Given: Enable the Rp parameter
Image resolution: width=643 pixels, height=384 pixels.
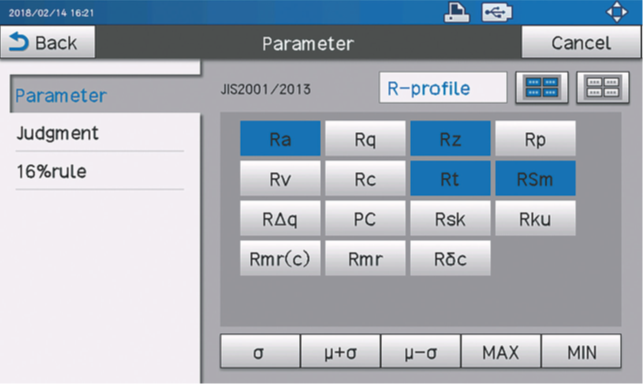Looking at the screenshot, I should [535, 139].
